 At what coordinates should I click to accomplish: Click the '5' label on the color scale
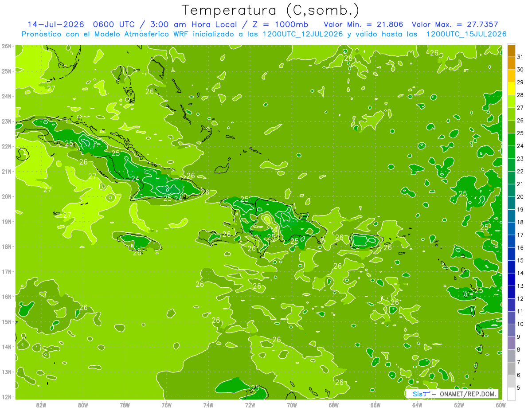pos(519,388)
